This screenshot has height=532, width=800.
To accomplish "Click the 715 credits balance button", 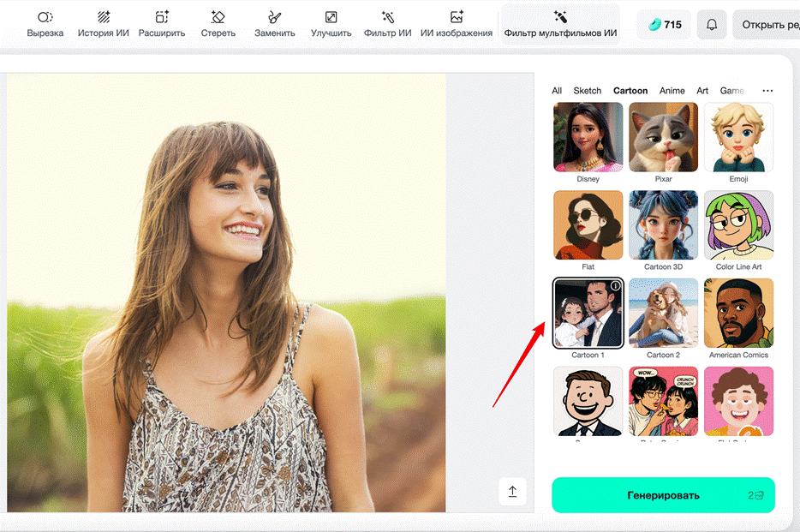I will tap(664, 25).
